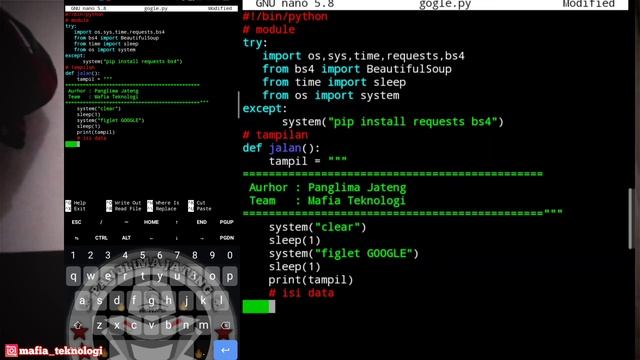
Task: Tap the ESC extra key
Action: [x=76, y=222]
